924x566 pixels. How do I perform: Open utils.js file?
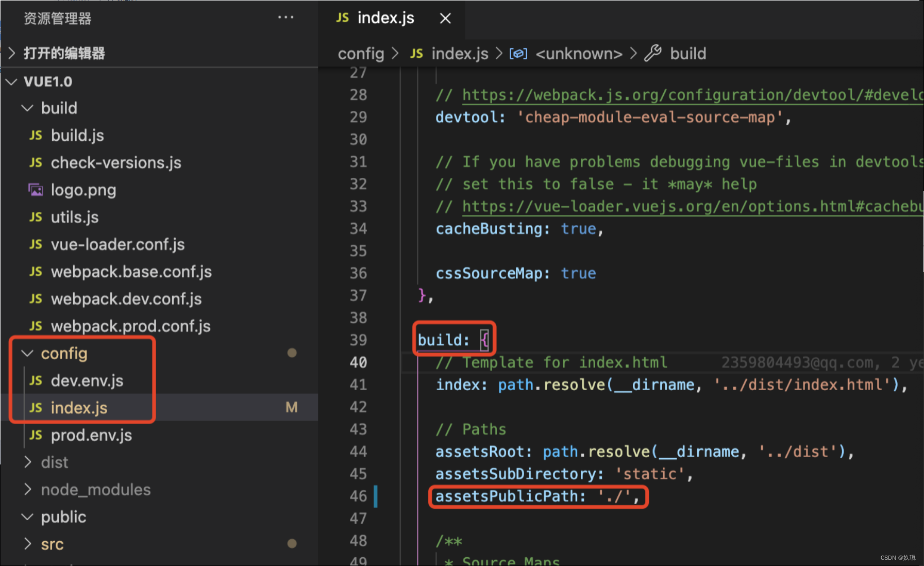(75, 218)
